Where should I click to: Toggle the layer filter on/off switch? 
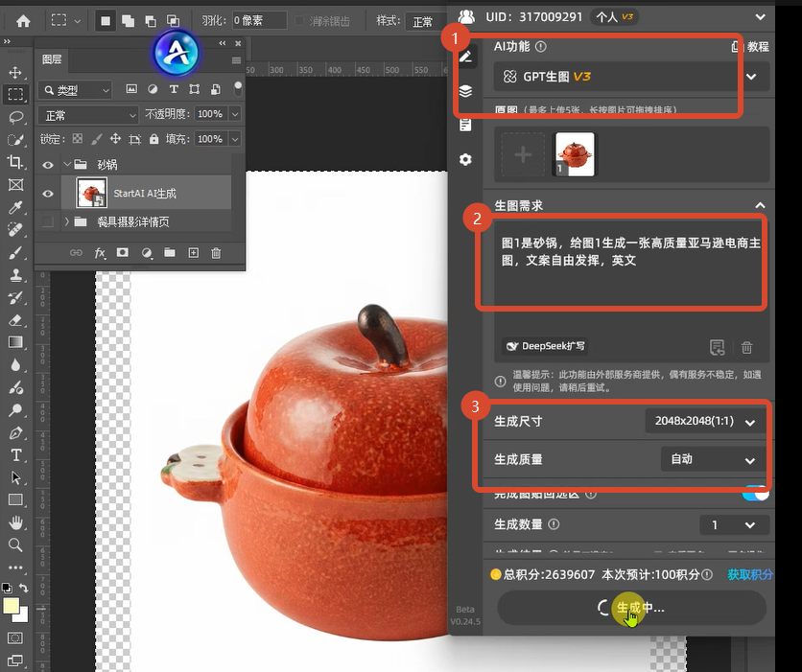click(238, 89)
